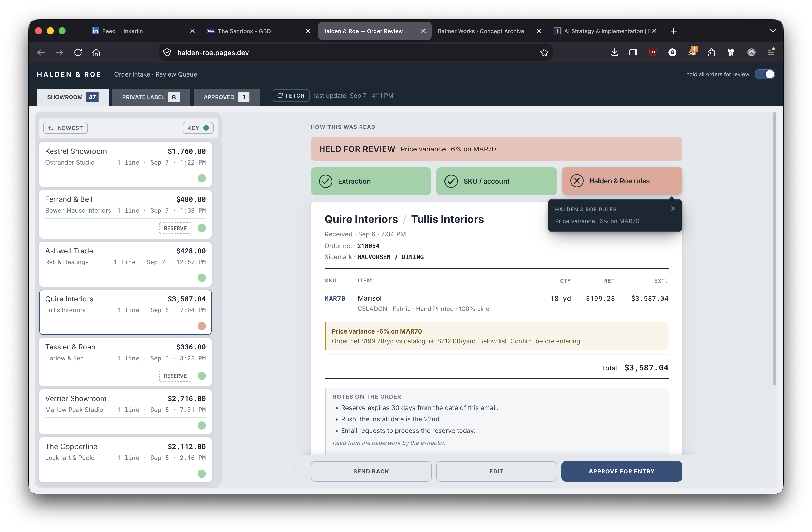Toggle the KEY legend button
This screenshot has width=812, height=532.
click(198, 128)
